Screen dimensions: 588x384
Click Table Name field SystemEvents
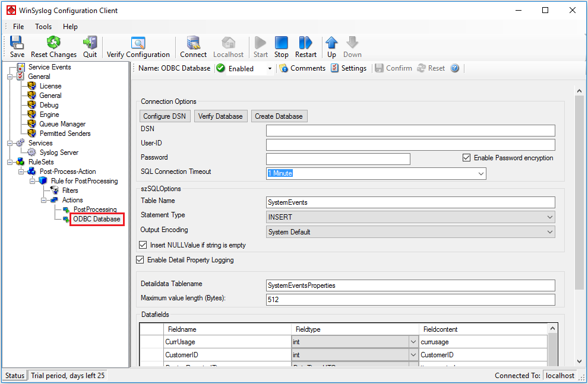pos(410,202)
